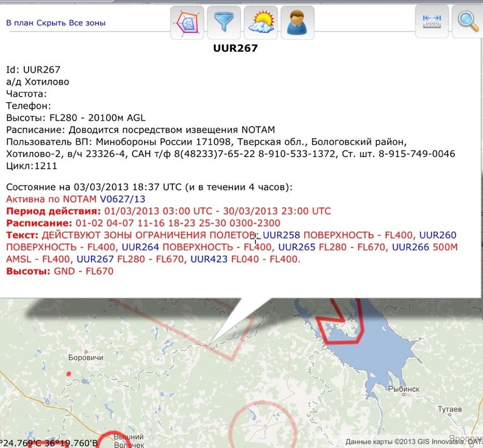This screenshot has width=483, height=448.
Task: Click the 'Высоты: GND - FL670' line
Action: [x=60, y=271]
